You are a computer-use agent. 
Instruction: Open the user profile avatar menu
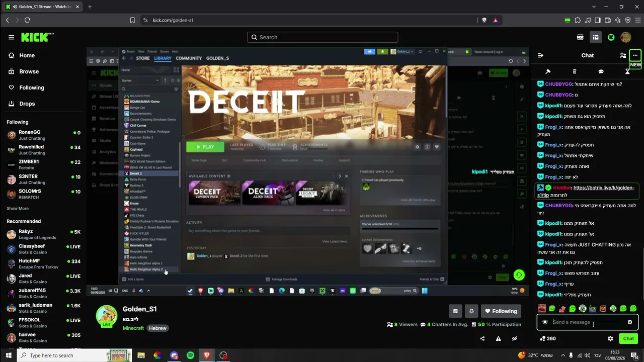coord(626,37)
